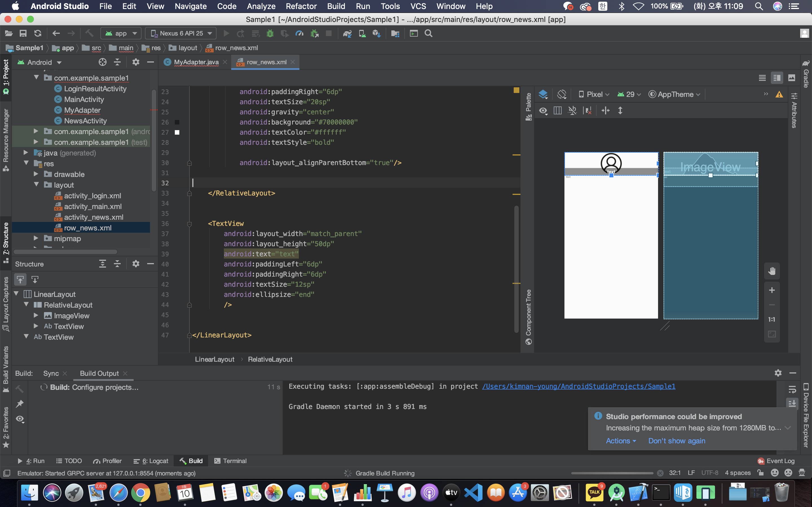Open the Nexus 6 API 25 device dropdown
Screen dimensions: 812x507
click(181, 34)
